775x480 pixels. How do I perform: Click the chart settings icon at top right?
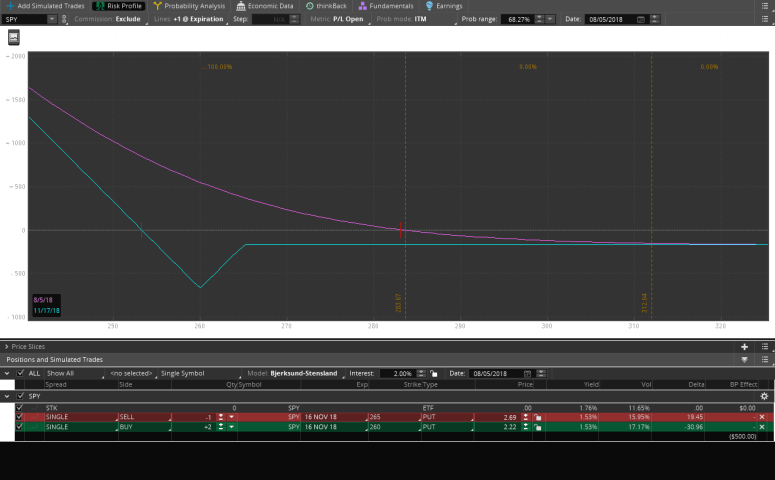(x=763, y=19)
